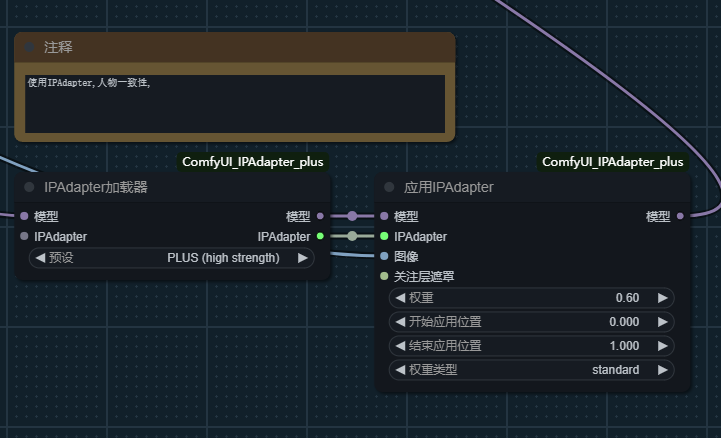Click 关注层遮罩 input socket
721x438 pixels.
point(384,276)
